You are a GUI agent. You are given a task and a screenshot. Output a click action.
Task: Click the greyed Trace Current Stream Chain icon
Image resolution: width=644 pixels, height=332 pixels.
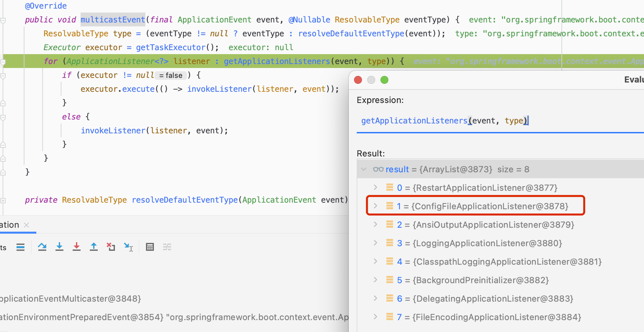pyautogui.click(x=167, y=247)
